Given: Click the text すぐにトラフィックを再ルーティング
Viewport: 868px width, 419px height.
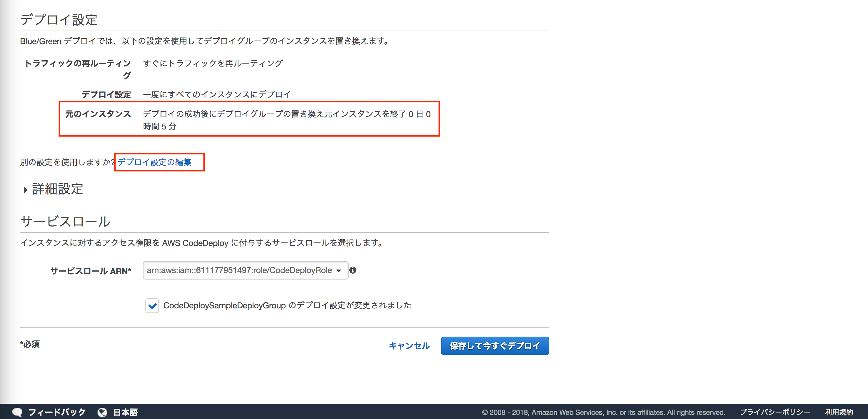Looking at the screenshot, I should [213, 63].
